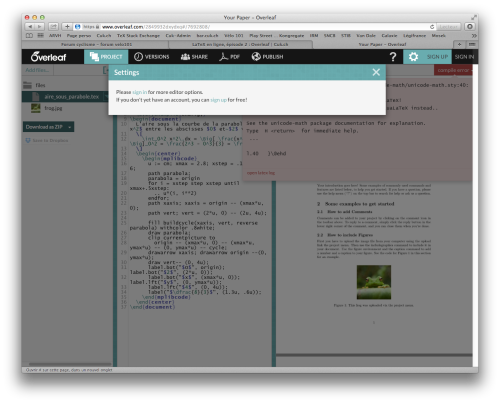The height and width of the screenshot is (403, 500).
Task: Click '\end{document}' line in editor
Action: pos(152,307)
